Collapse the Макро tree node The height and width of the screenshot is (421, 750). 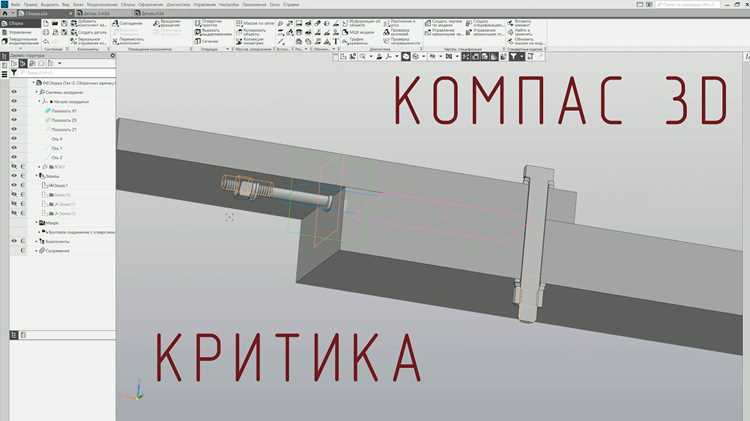coord(36,222)
